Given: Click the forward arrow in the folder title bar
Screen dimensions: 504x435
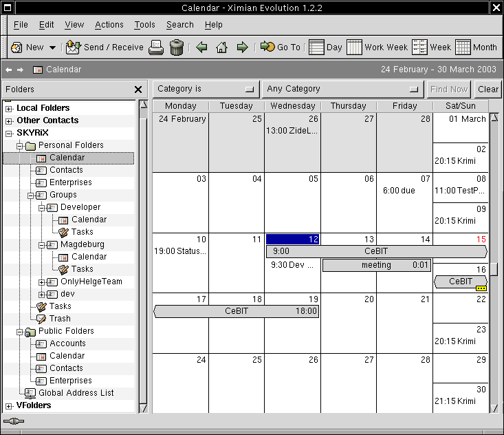Looking at the screenshot, I should point(20,70).
